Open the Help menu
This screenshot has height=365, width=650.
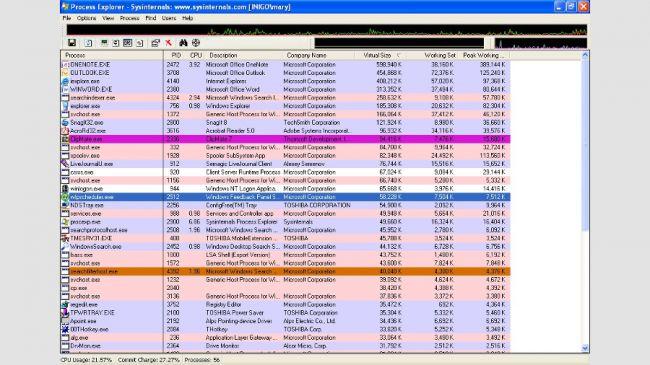click(x=187, y=18)
